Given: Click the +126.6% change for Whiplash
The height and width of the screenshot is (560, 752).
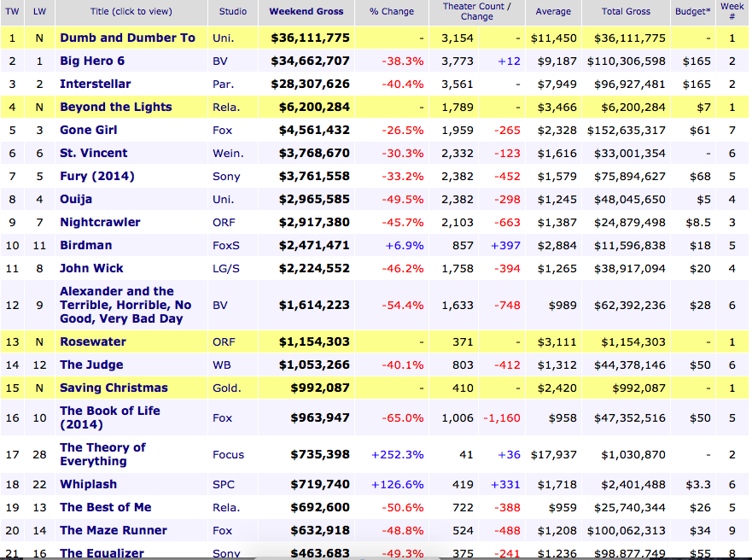Looking at the screenshot, I should coord(398,484).
